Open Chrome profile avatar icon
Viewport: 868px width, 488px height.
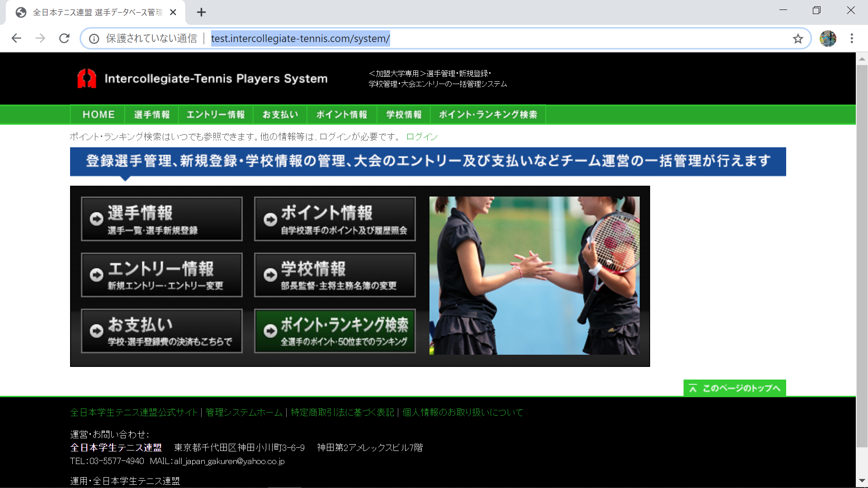(828, 38)
